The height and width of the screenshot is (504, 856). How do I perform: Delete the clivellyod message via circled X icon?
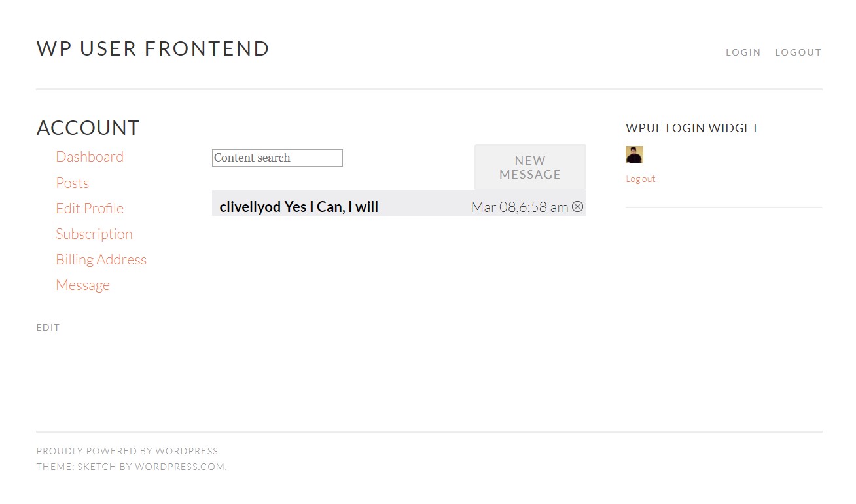(577, 206)
